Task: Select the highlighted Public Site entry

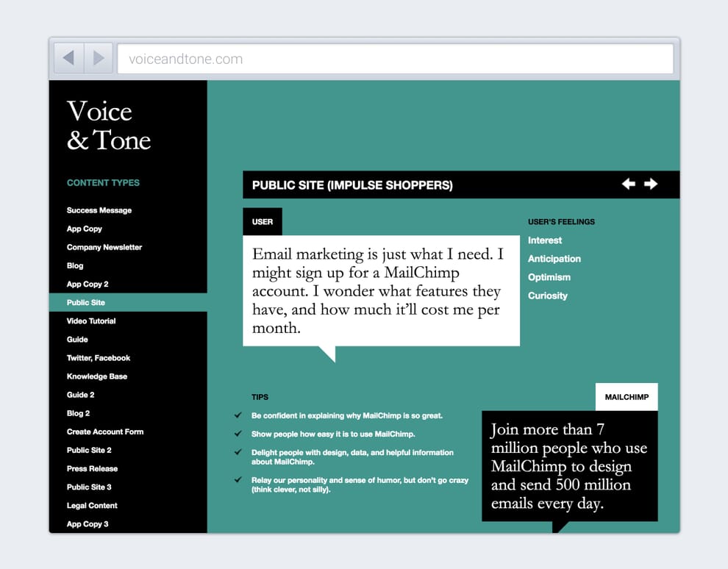Action: pyautogui.click(x=128, y=302)
